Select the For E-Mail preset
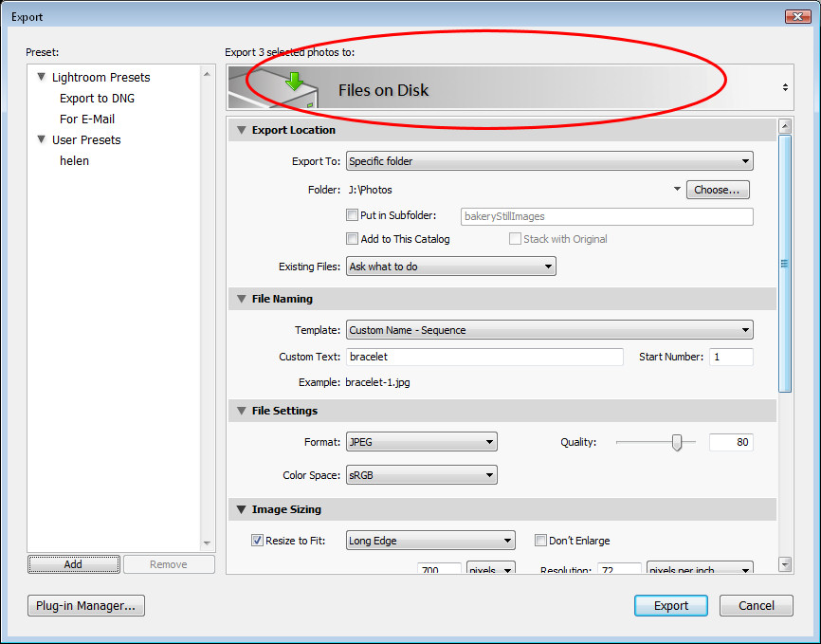 pos(87,119)
